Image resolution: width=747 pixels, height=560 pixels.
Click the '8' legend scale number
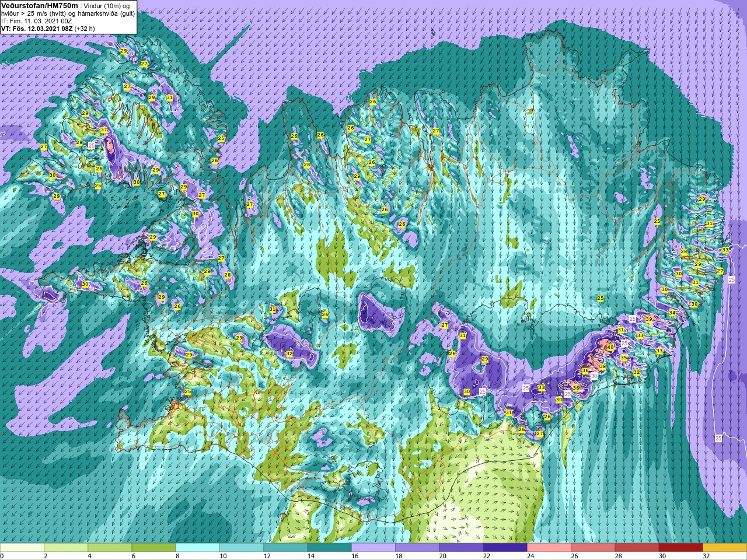click(179, 556)
